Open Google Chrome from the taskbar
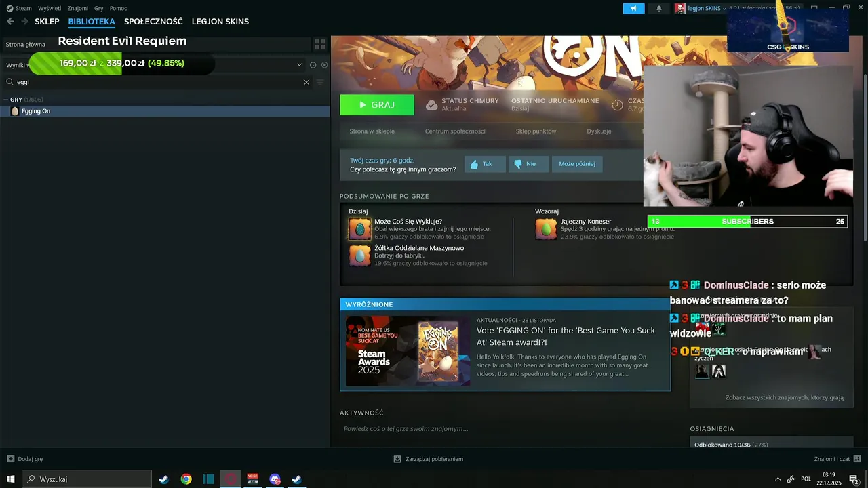 tap(186, 479)
